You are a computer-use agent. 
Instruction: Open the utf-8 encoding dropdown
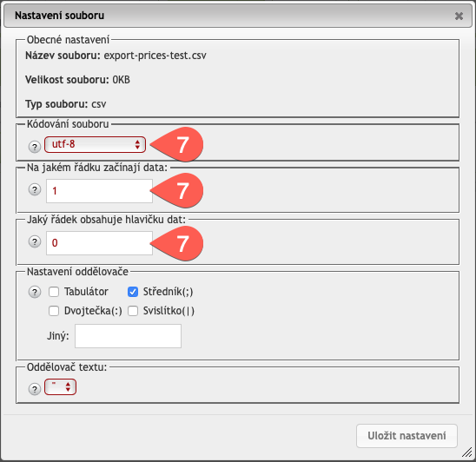(95, 144)
